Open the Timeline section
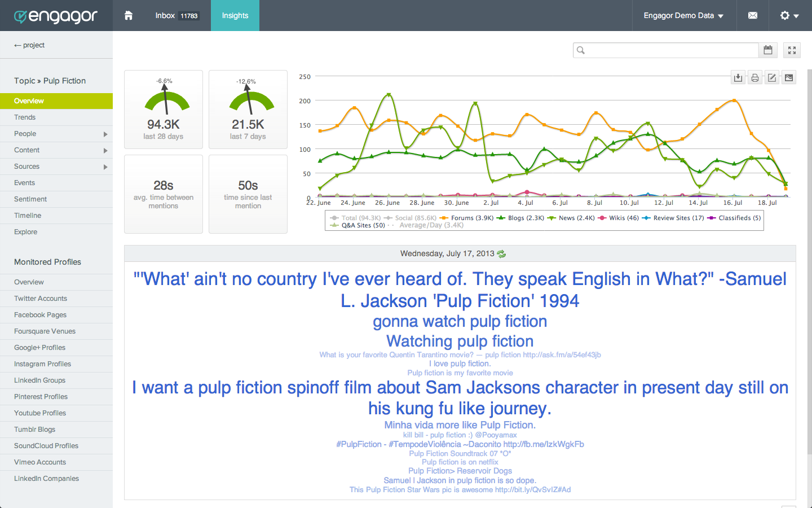The image size is (812, 508). click(x=56, y=216)
